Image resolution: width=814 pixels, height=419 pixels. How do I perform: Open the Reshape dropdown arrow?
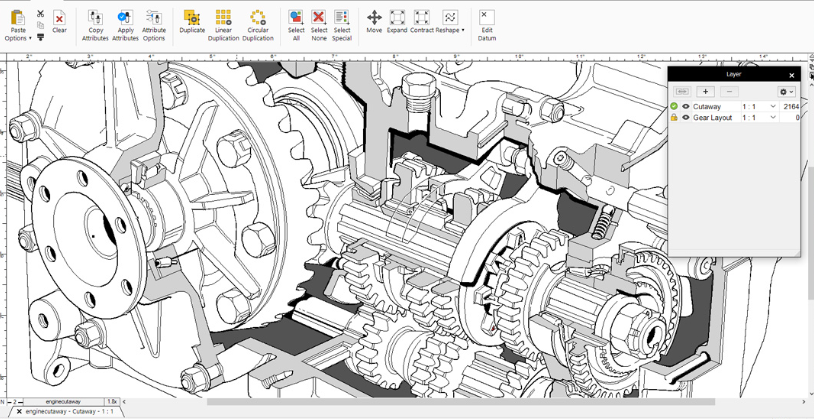[x=463, y=30]
